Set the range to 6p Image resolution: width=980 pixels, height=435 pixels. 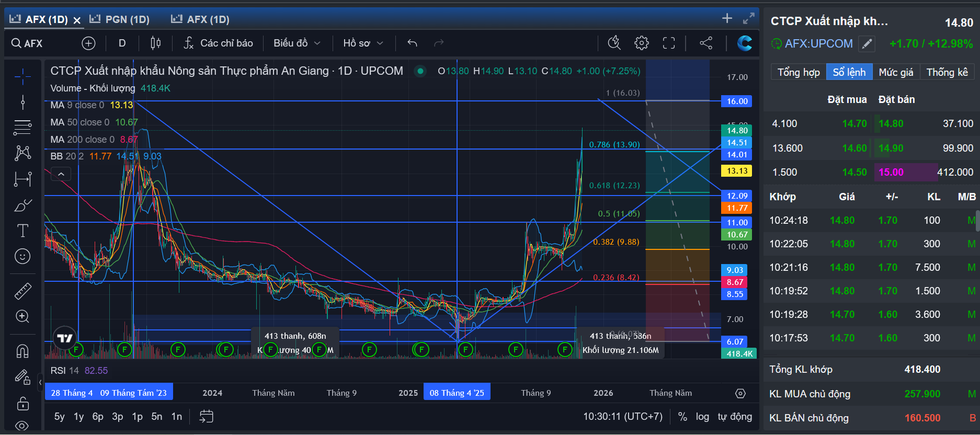tap(98, 417)
